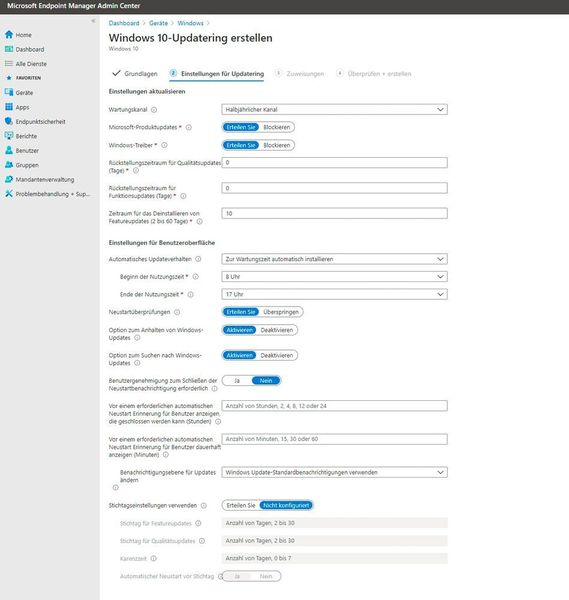This screenshot has width=569, height=600.
Task: Select Nein for Automatischer Neustart vor Stichtag
Action: 266,576
